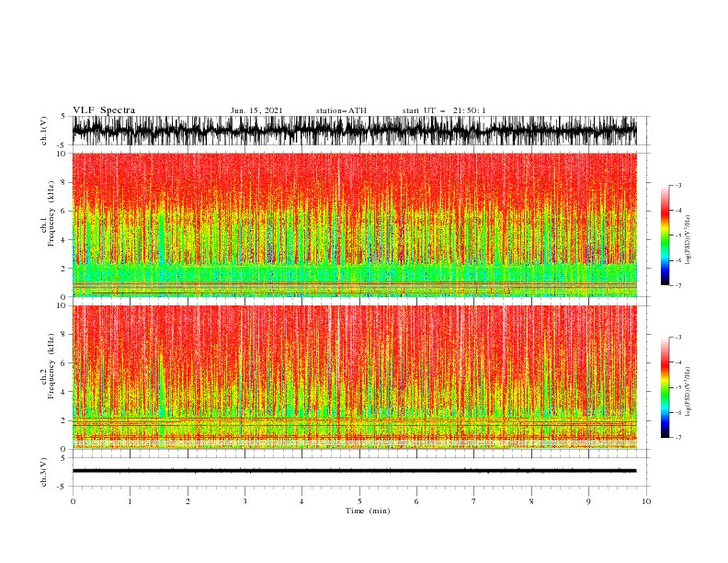Click the "ch.1(V)" axis label
Viewport: 728px width, 563px height.
click(43, 131)
